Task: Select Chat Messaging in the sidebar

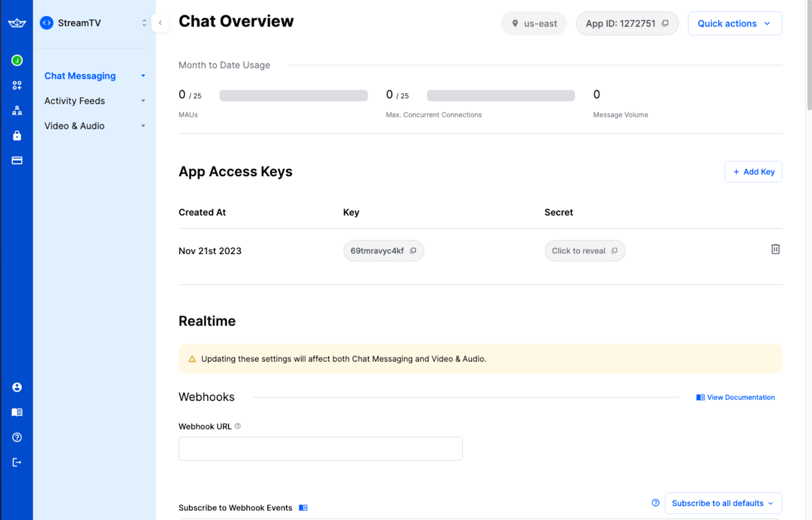Action: point(80,76)
